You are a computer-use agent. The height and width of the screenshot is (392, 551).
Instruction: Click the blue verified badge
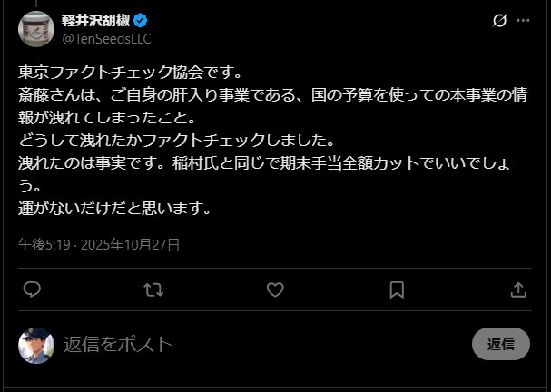coord(142,20)
